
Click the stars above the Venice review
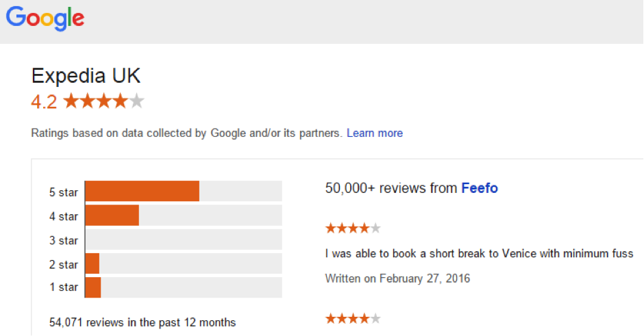(353, 228)
